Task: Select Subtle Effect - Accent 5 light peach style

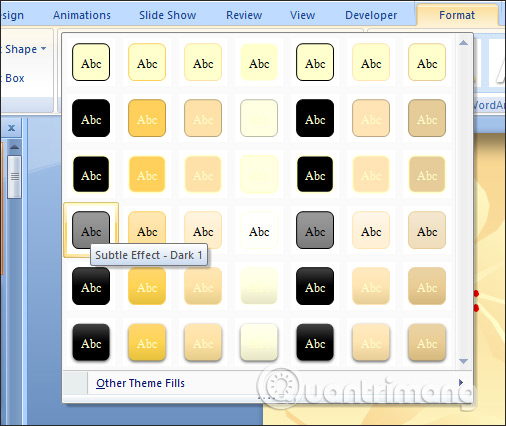Action: point(371,230)
